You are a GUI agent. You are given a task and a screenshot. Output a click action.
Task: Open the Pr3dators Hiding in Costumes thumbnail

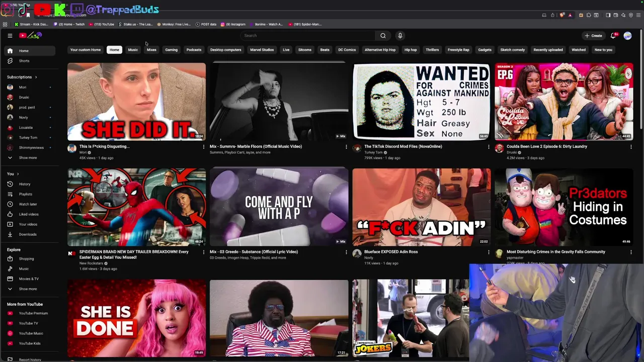pos(563,207)
